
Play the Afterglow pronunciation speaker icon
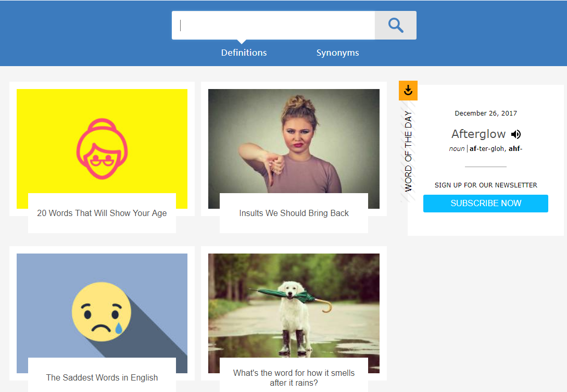click(x=516, y=134)
